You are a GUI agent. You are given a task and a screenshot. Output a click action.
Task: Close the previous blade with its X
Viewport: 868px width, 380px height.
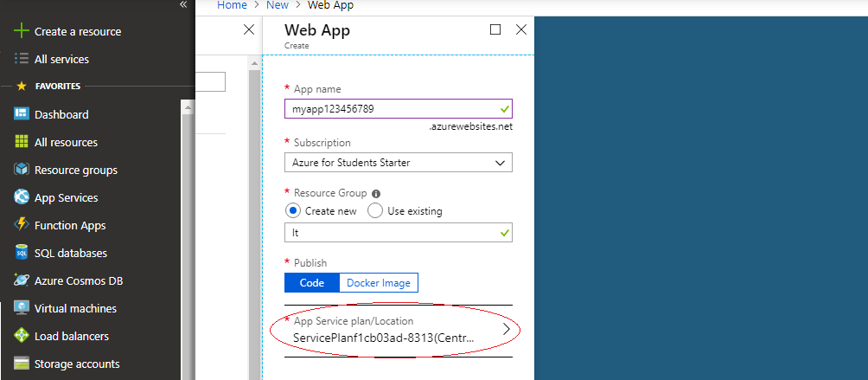pyautogui.click(x=249, y=29)
